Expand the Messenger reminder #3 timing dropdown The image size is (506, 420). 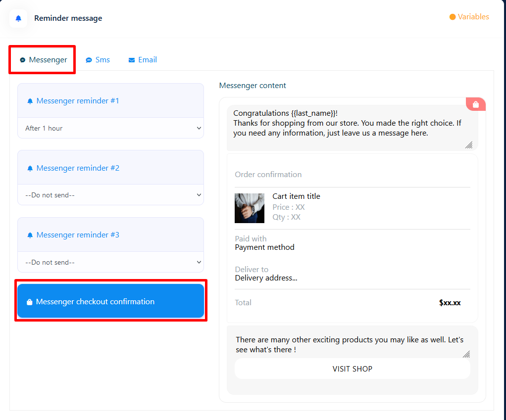[x=110, y=262]
